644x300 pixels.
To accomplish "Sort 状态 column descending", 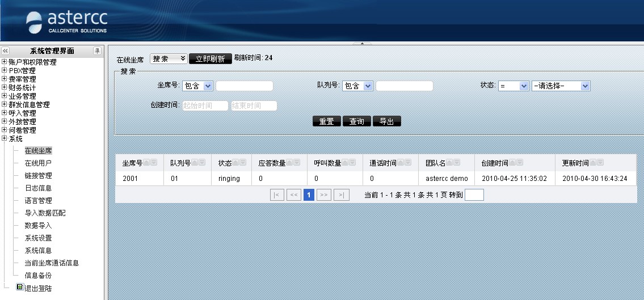I will pyautogui.click(x=243, y=163).
